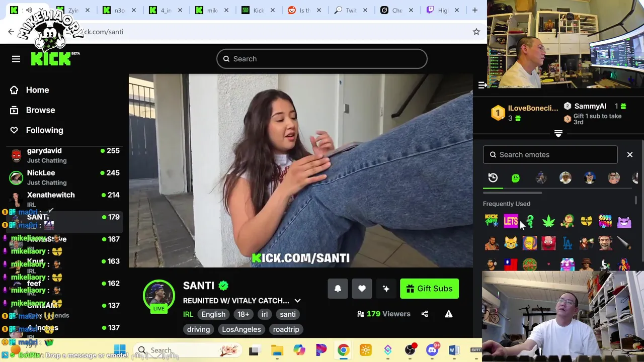Open Word from the taskbar
644x362 pixels.
pyautogui.click(x=453, y=350)
